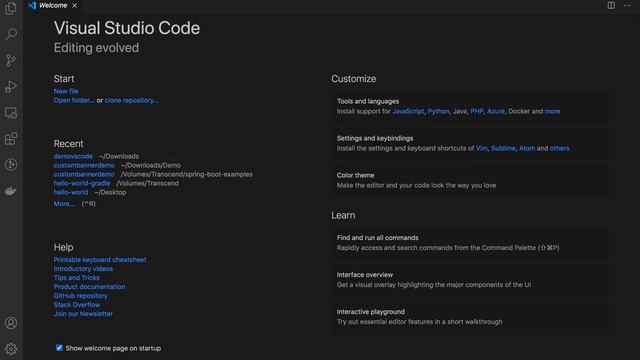Click Join our Newsletter link
The image size is (640, 360).
click(83, 313)
